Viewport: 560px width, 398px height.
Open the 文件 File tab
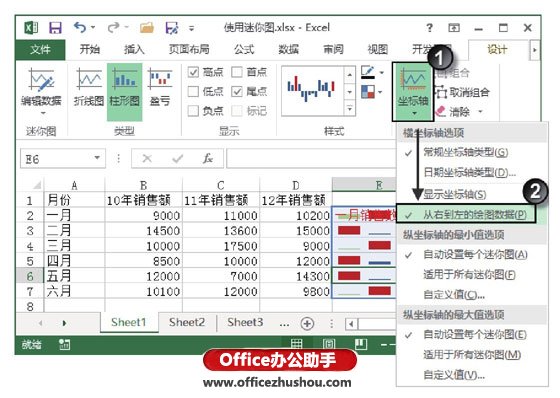click(x=40, y=49)
